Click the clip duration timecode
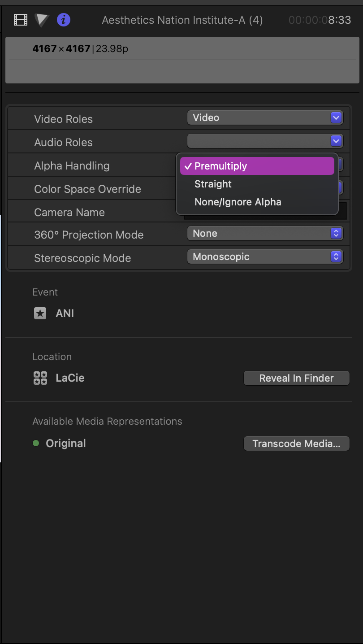Viewport: 363px width, 644px height. 320,20
